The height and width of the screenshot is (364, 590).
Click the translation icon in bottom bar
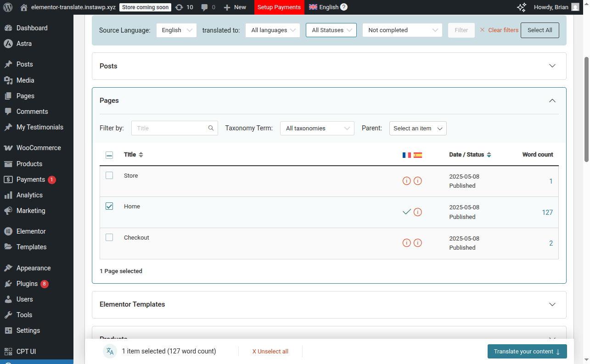(110, 351)
